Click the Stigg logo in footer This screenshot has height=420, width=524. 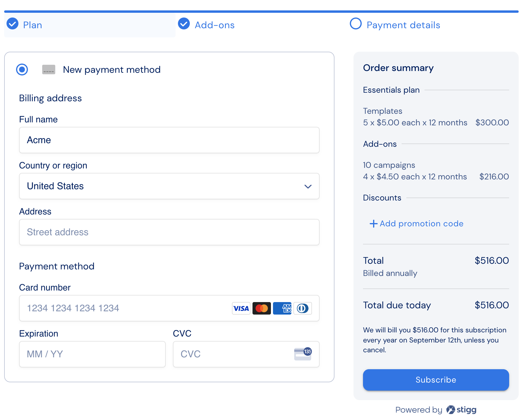click(x=461, y=410)
